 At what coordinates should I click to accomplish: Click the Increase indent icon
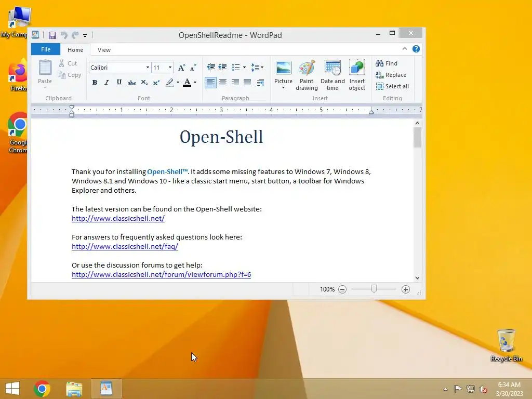[222, 67]
